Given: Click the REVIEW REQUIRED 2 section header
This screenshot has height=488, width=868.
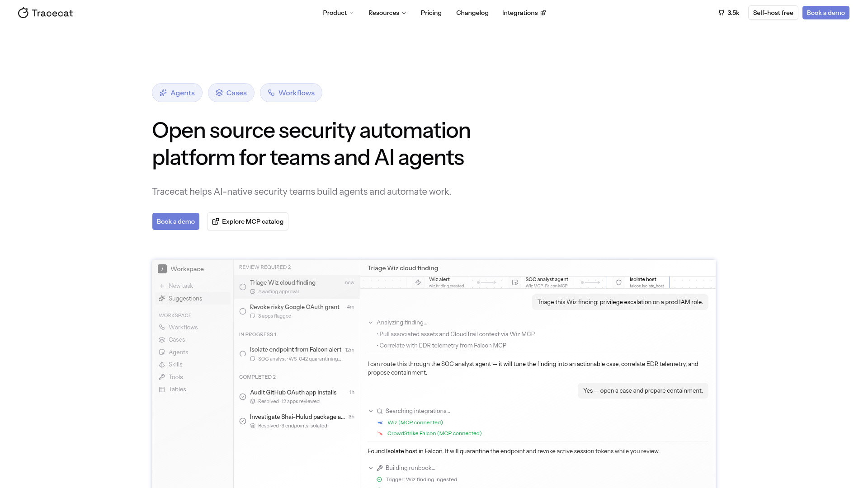Looking at the screenshot, I should pos(265,267).
